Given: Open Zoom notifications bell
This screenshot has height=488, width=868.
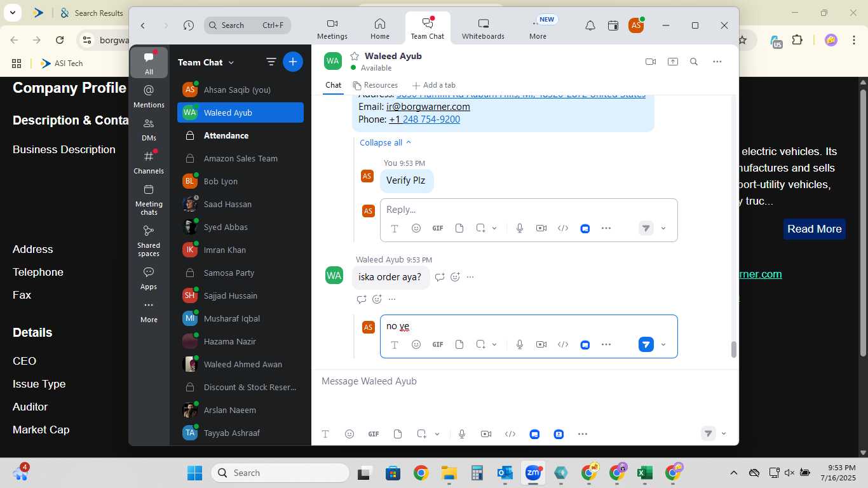Looking at the screenshot, I should pos(590,25).
